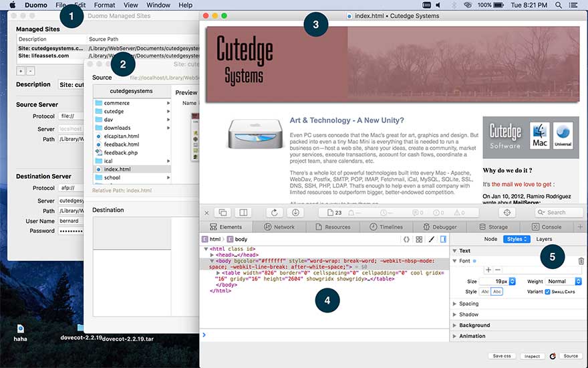The width and height of the screenshot is (588, 368).
Task: Click the trash icon beside Font
Action: (x=581, y=261)
